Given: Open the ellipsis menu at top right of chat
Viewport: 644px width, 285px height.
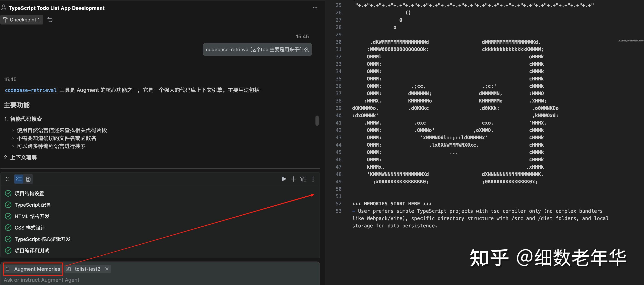Looking at the screenshot, I should 315,8.
